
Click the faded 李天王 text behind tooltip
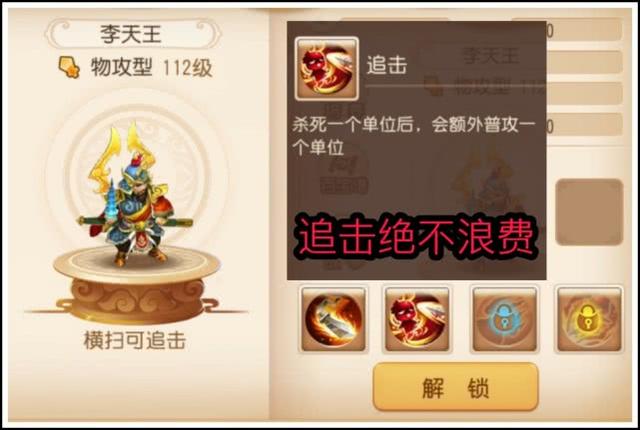[491, 55]
